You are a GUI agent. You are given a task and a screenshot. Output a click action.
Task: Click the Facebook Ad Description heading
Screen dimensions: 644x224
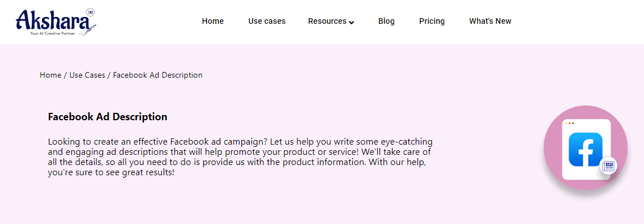tap(108, 117)
